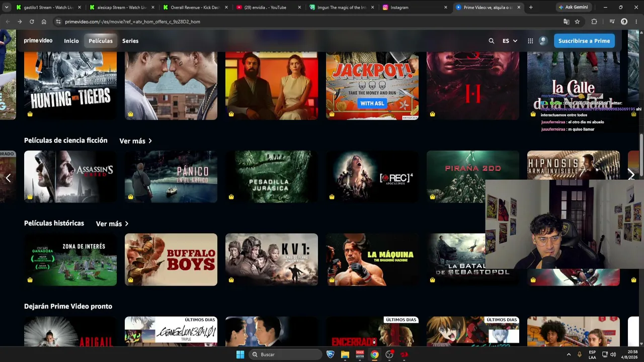Viewport: 644px width, 362px height.
Task: Open the tab search dropdown in Chrome
Action: coord(7,8)
